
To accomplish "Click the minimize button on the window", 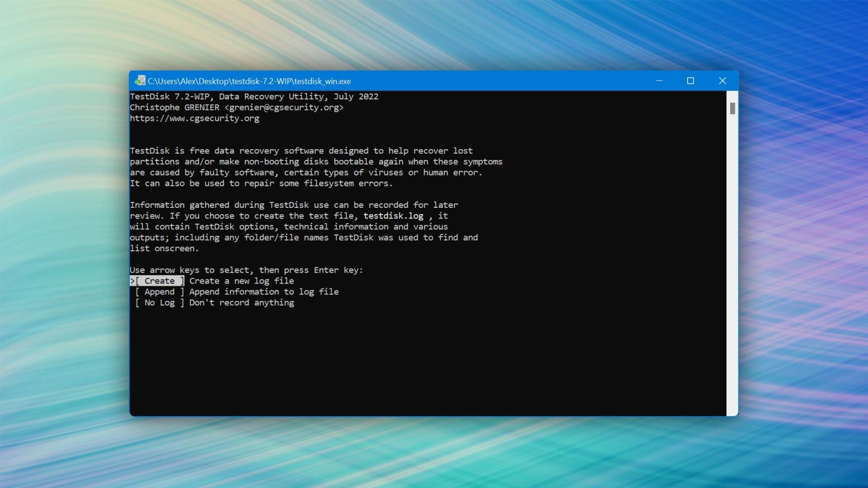I will pos(659,81).
